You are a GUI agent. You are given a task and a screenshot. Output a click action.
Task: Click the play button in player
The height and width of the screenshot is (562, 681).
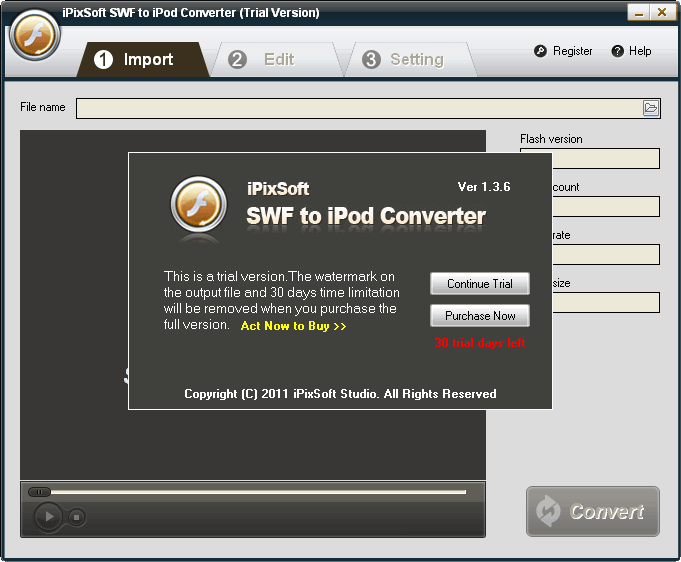(48, 516)
